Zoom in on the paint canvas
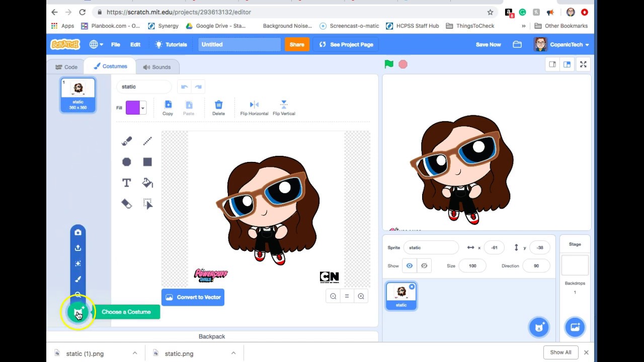 (x=361, y=297)
